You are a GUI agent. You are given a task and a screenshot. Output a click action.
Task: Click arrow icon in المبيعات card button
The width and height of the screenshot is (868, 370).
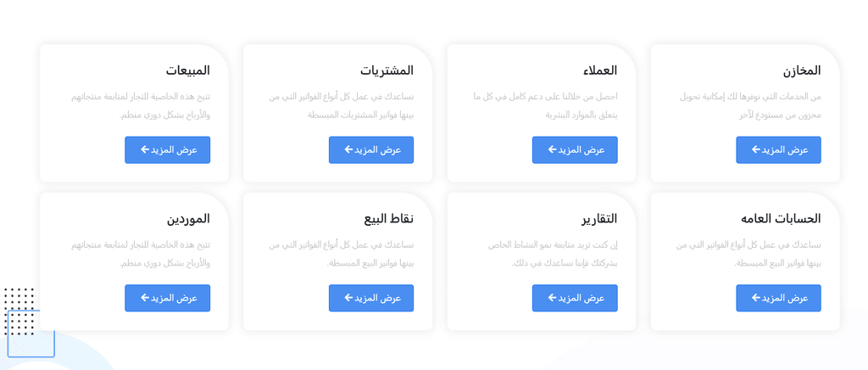[x=144, y=149]
